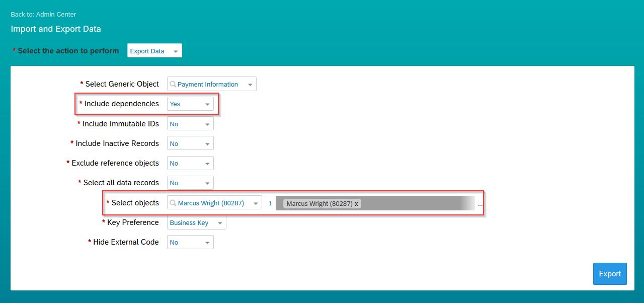
Task: Click the Select the action to perform label
Action: click(x=68, y=51)
